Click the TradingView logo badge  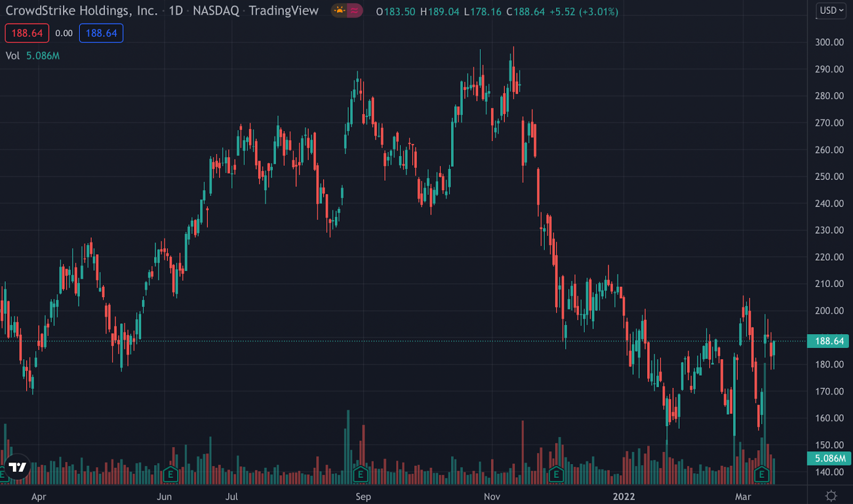pos(17,467)
